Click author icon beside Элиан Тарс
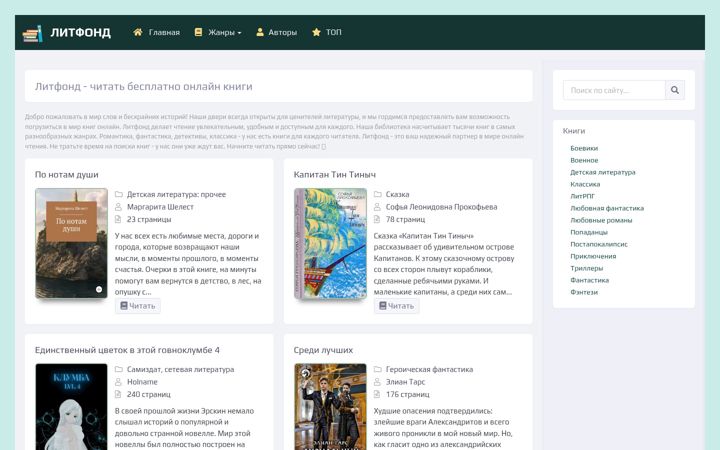Viewport: 720px width, 450px height. pyautogui.click(x=377, y=382)
